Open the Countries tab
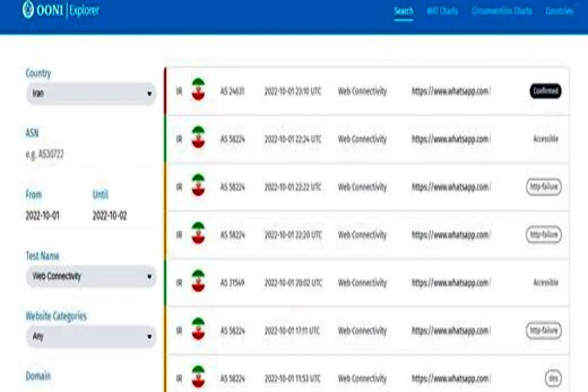588x392 pixels. click(x=559, y=11)
